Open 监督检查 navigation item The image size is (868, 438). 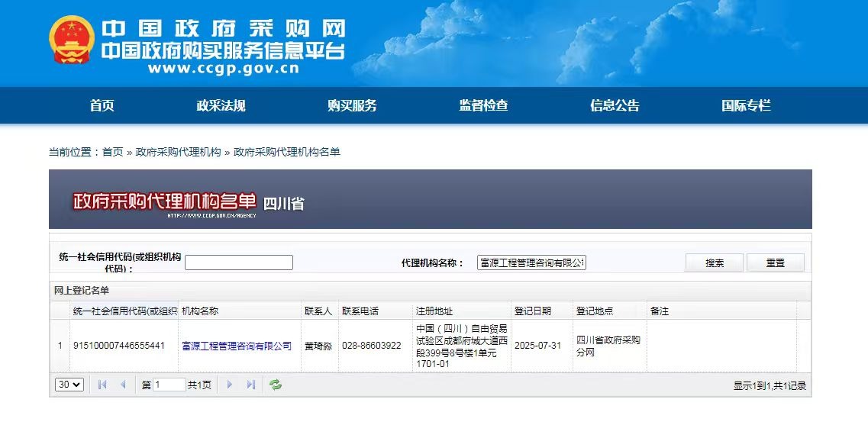click(483, 106)
